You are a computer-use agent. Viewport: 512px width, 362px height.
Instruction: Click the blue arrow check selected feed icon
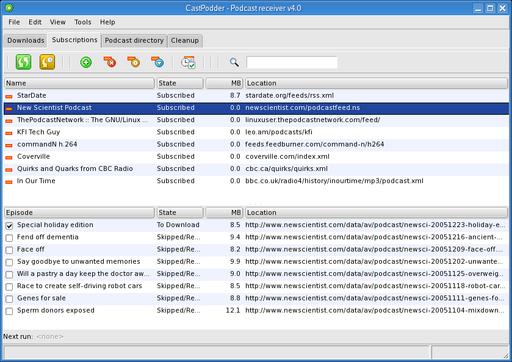[x=158, y=62]
